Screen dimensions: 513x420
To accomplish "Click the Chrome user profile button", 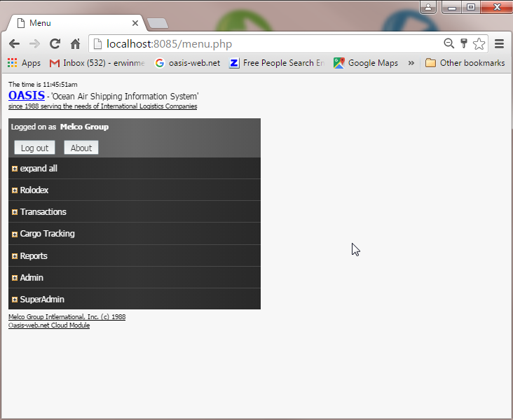I will point(428,7).
